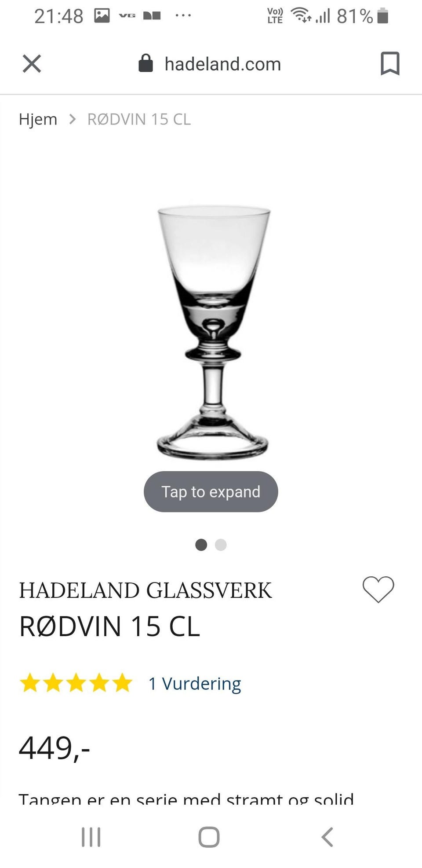Screen dimensions: 422x868
Task: Add product to wishlist with heart icon
Action: [378, 589]
